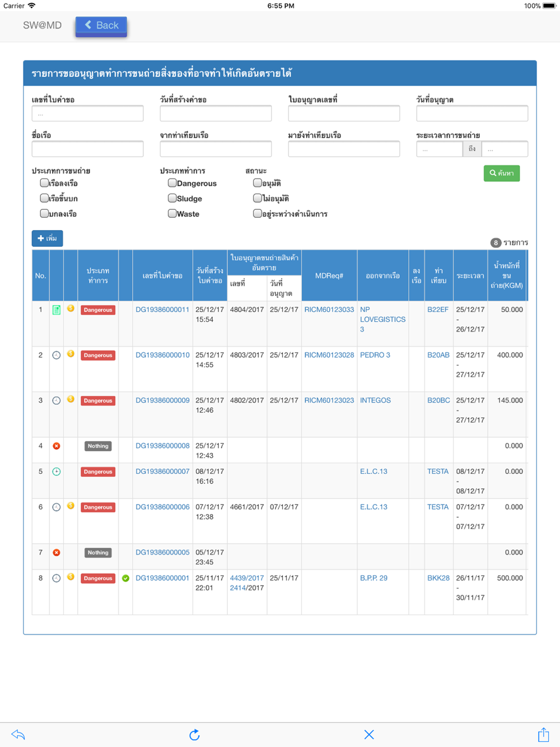Focus the ชื่อเรือ input field
The image size is (560, 747).
tap(87, 149)
